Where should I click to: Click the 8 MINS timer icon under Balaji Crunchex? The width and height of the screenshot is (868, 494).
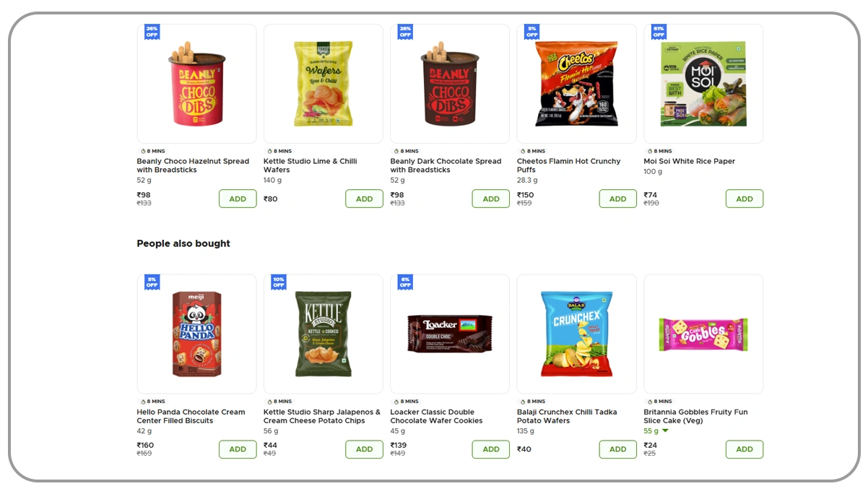coord(523,402)
